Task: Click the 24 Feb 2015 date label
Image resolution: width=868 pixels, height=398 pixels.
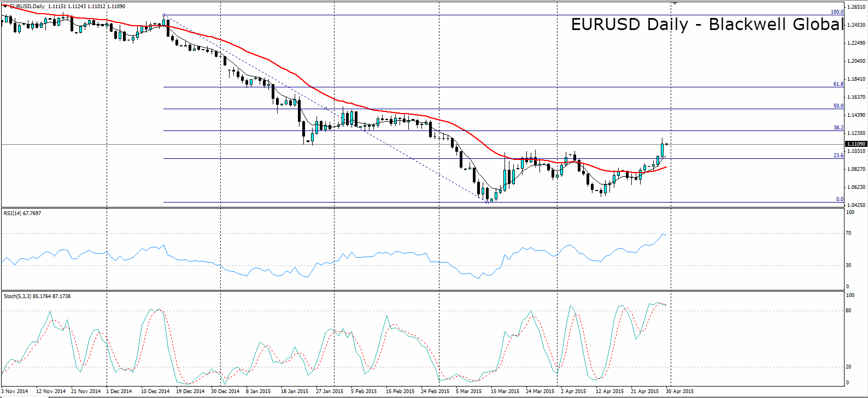Action: coord(435,391)
